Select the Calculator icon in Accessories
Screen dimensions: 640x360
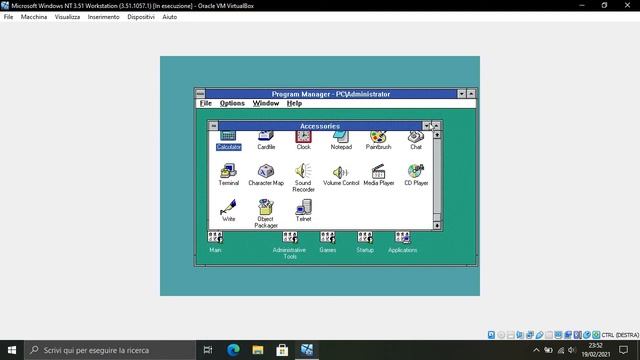tap(228, 140)
